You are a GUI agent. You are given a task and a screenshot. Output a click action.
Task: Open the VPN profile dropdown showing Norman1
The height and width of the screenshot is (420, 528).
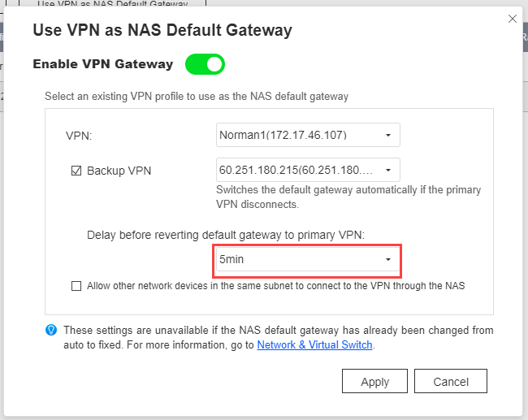click(308, 135)
